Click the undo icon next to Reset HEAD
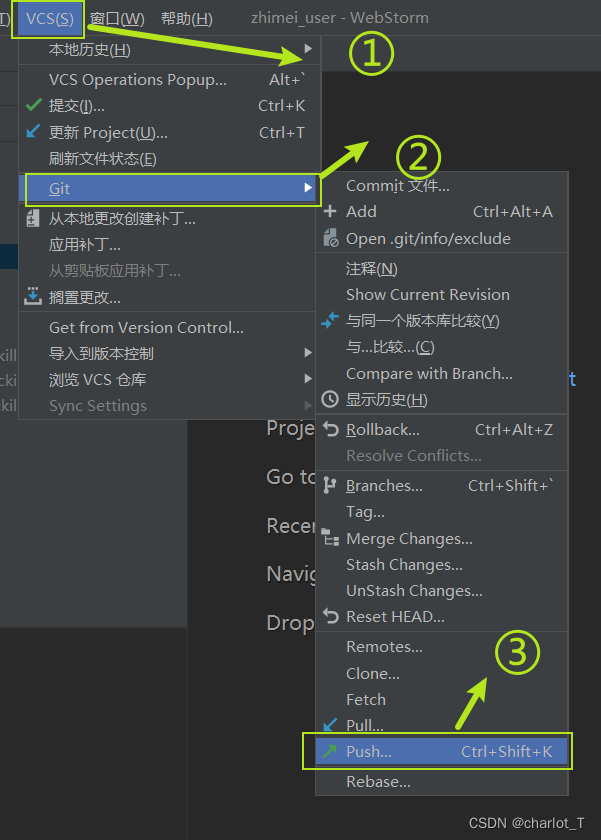 (330, 617)
